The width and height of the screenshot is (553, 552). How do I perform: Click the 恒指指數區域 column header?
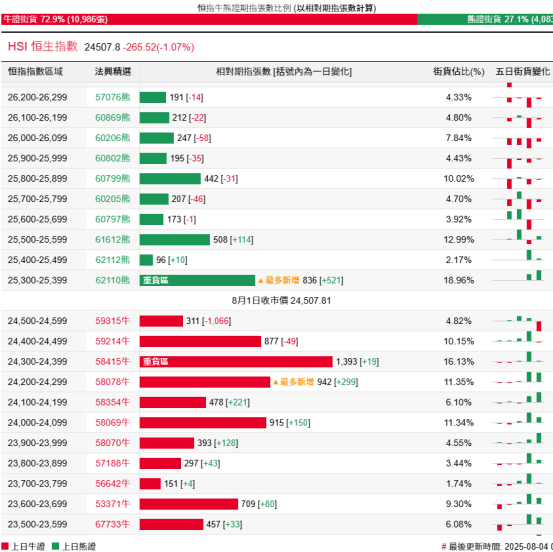pos(35,72)
